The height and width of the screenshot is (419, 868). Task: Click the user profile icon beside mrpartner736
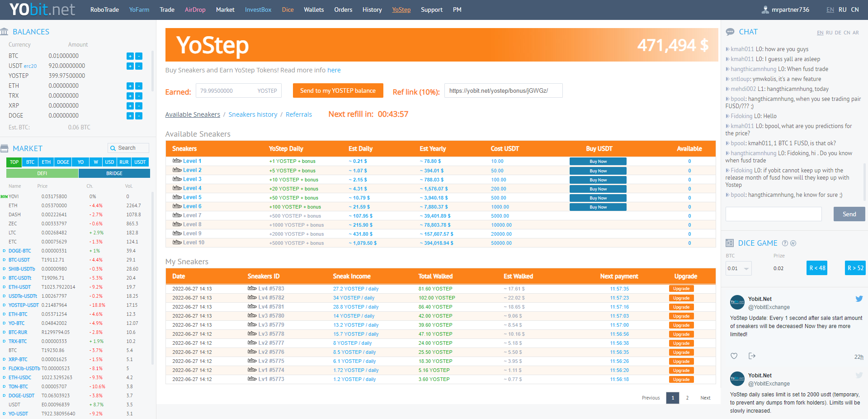point(765,10)
